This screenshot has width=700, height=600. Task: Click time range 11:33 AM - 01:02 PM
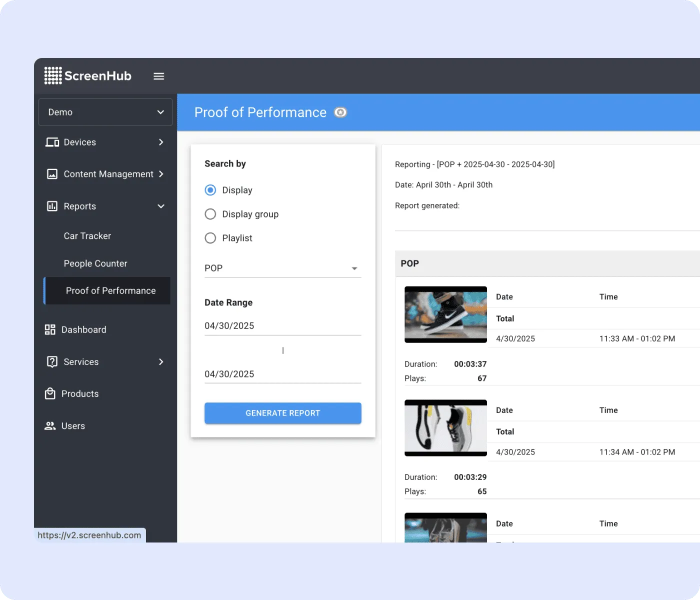pyautogui.click(x=637, y=338)
